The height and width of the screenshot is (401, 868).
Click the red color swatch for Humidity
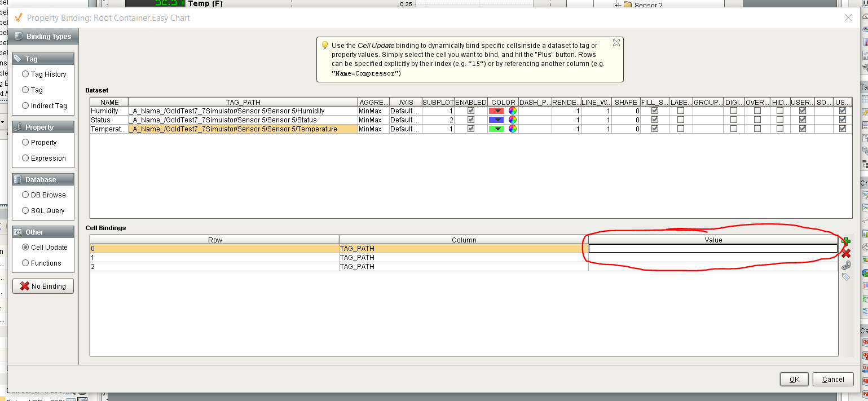tap(496, 111)
